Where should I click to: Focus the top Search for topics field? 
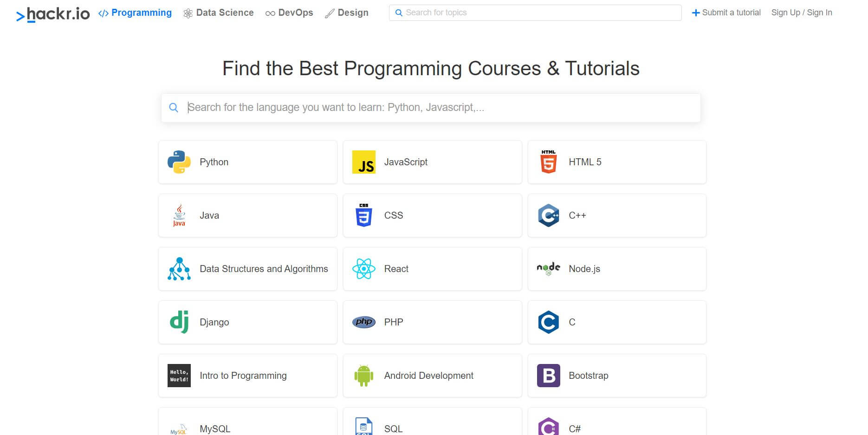pyautogui.click(x=535, y=13)
